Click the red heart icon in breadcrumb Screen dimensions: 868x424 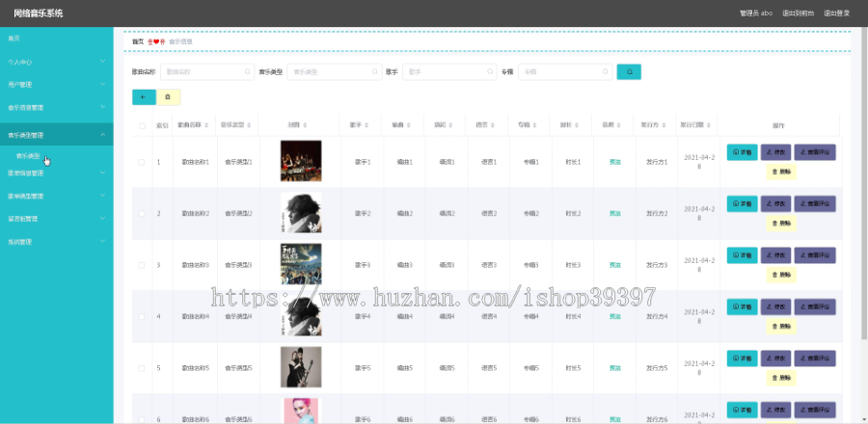point(155,42)
